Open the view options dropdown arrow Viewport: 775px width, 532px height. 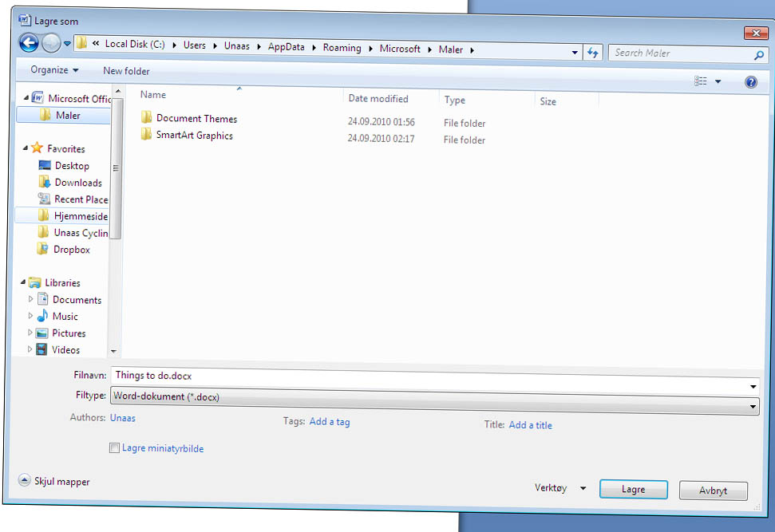pos(718,81)
